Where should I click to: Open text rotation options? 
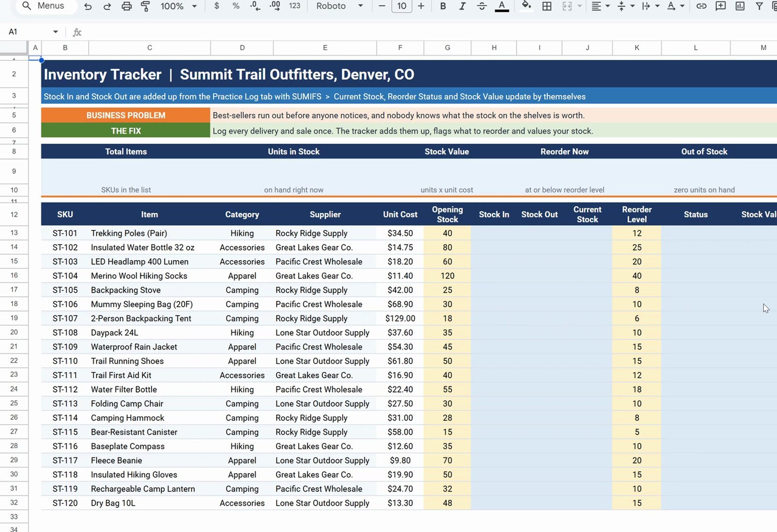point(675,6)
